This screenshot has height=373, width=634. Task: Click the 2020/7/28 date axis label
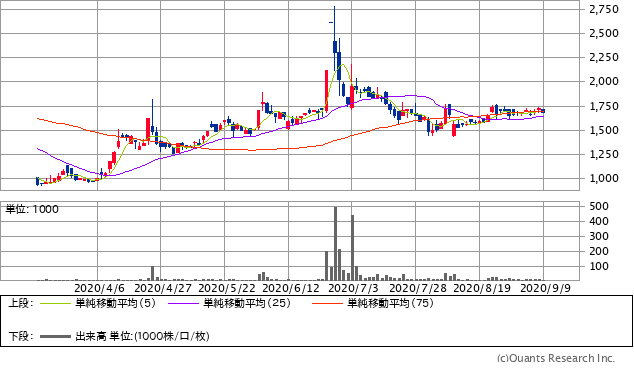click(x=418, y=288)
